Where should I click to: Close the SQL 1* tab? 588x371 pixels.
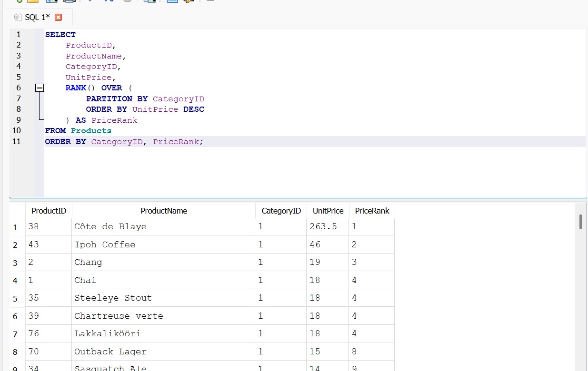pyautogui.click(x=59, y=18)
